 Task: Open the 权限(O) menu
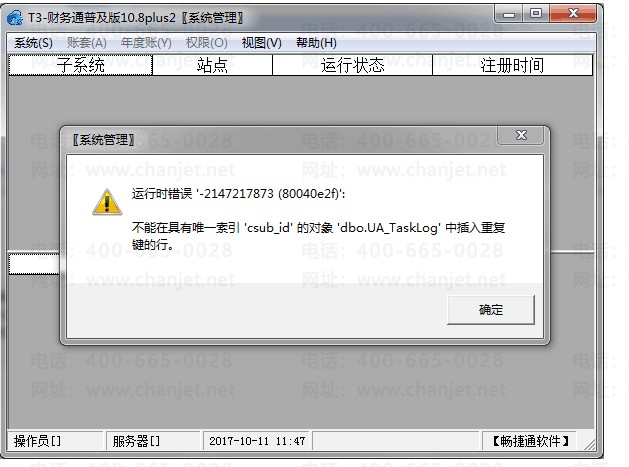tap(207, 43)
